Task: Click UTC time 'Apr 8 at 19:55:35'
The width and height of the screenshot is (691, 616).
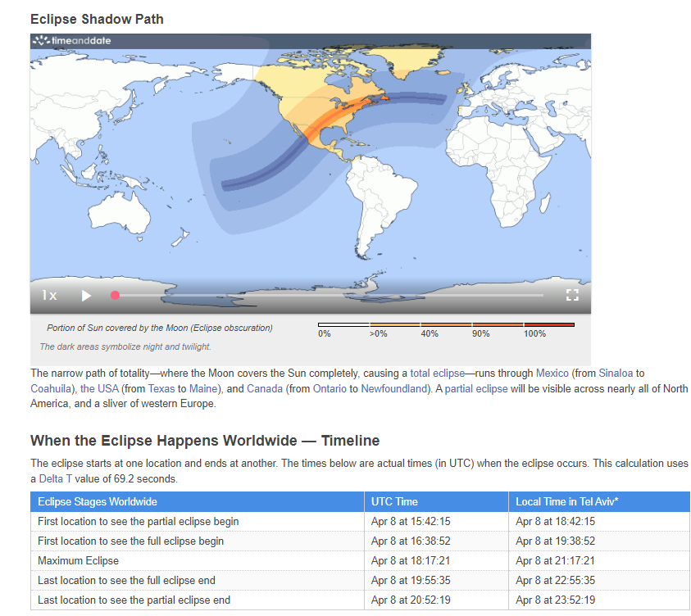Action: point(411,581)
